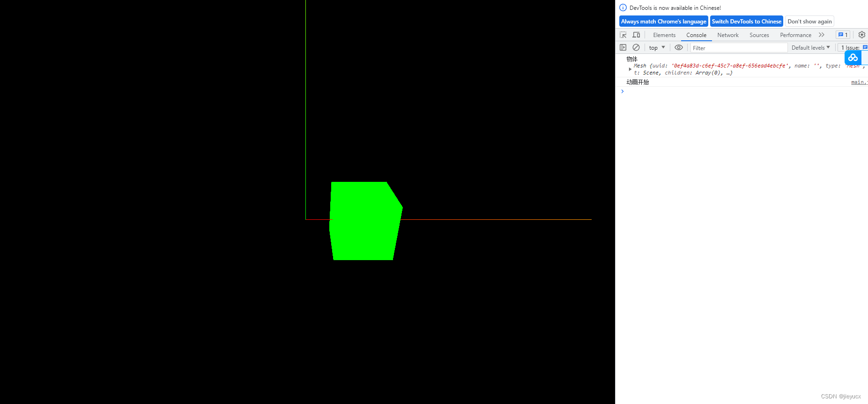Focus the console Filter input field
This screenshot has height=404, width=868.
click(x=739, y=48)
